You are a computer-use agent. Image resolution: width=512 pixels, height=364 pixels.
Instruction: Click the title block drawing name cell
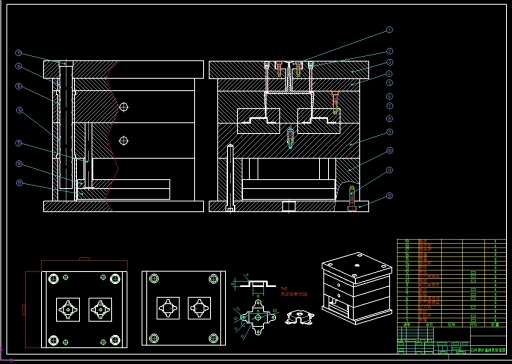pyautogui.click(x=488, y=350)
